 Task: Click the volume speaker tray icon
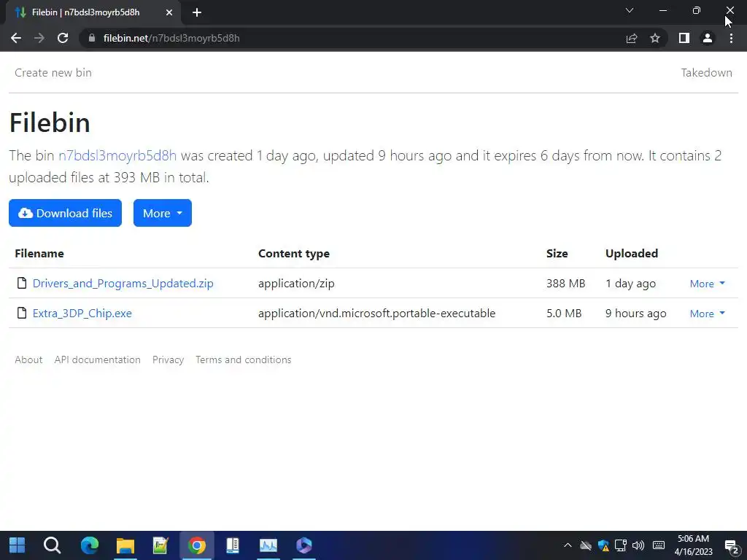[x=638, y=545]
